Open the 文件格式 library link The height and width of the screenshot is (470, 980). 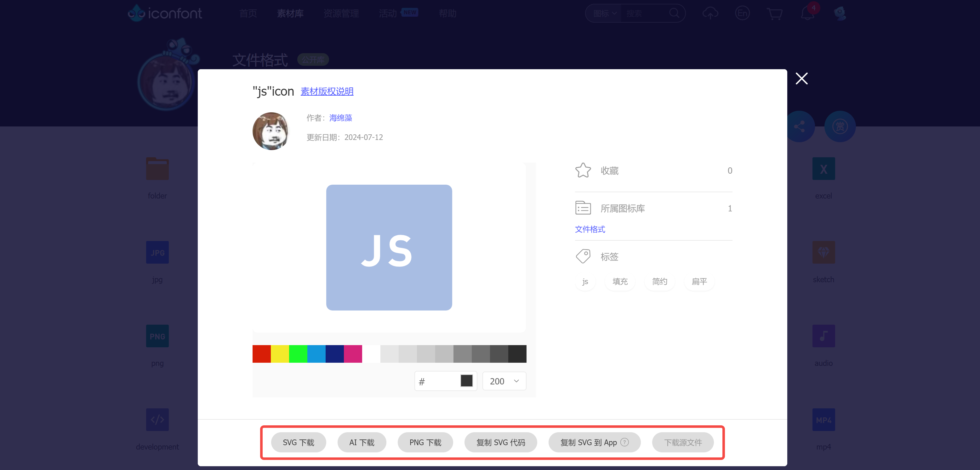590,229
